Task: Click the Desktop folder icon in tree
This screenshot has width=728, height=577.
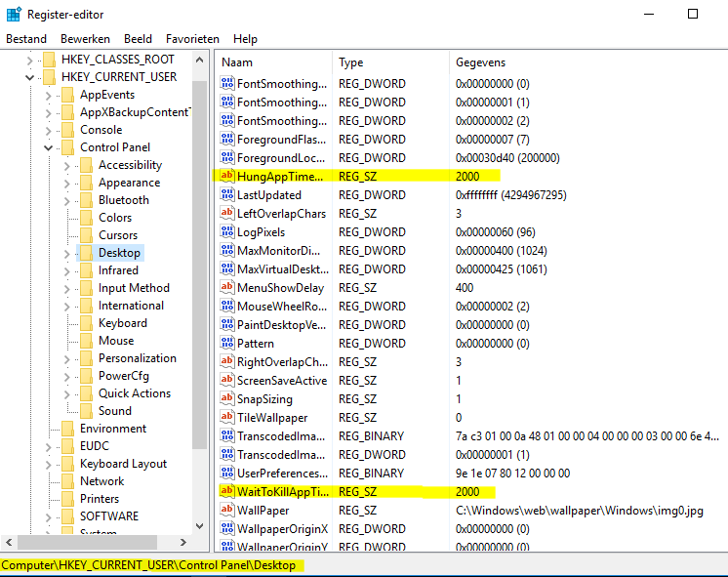Action: [86, 253]
